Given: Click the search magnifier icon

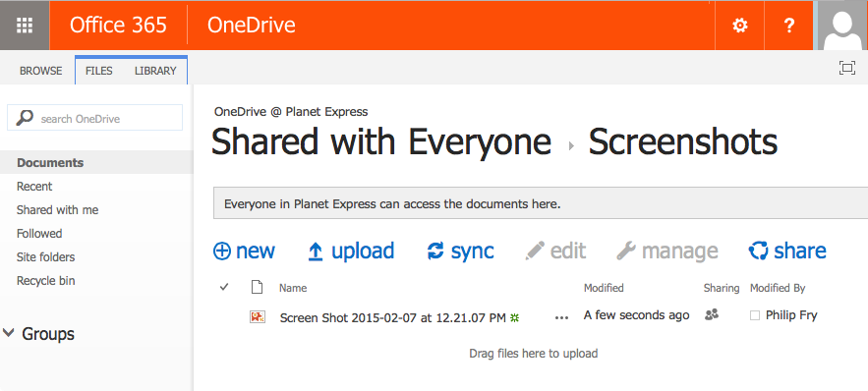Looking at the screenshot, I should point(25,118).
